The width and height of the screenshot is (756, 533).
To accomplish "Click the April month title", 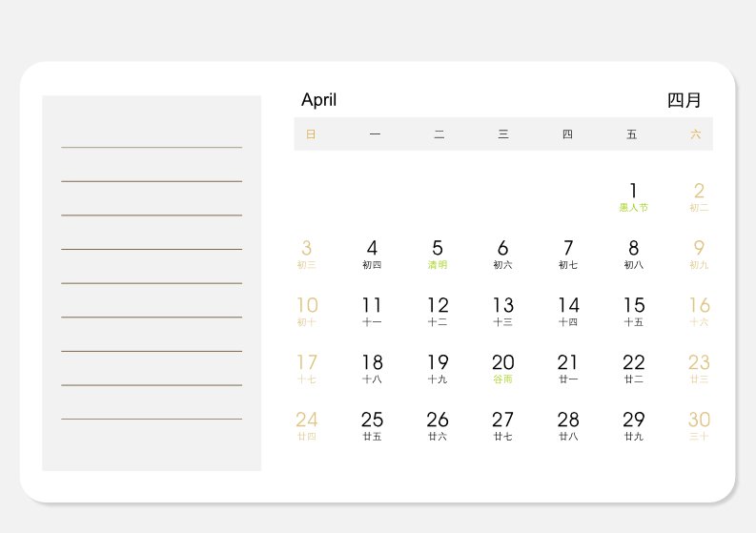I will click(x=318, y=100).
